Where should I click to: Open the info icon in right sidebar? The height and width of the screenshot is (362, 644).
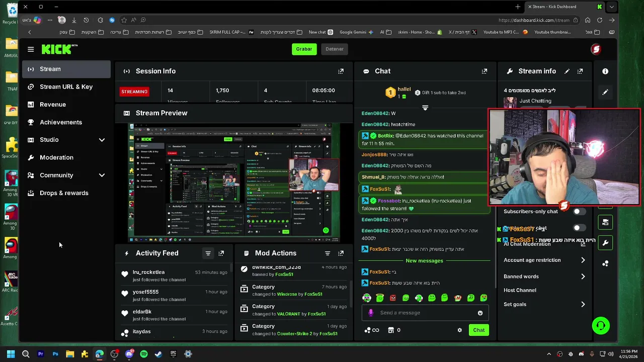[605, 71]
